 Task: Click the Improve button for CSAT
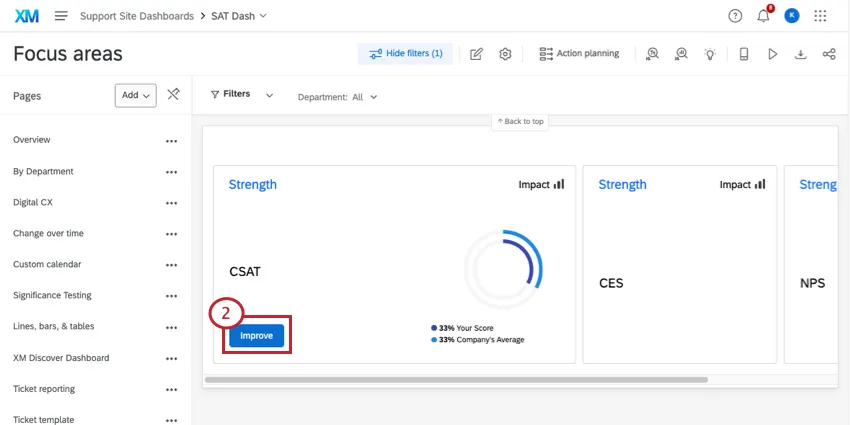point(256,336)
